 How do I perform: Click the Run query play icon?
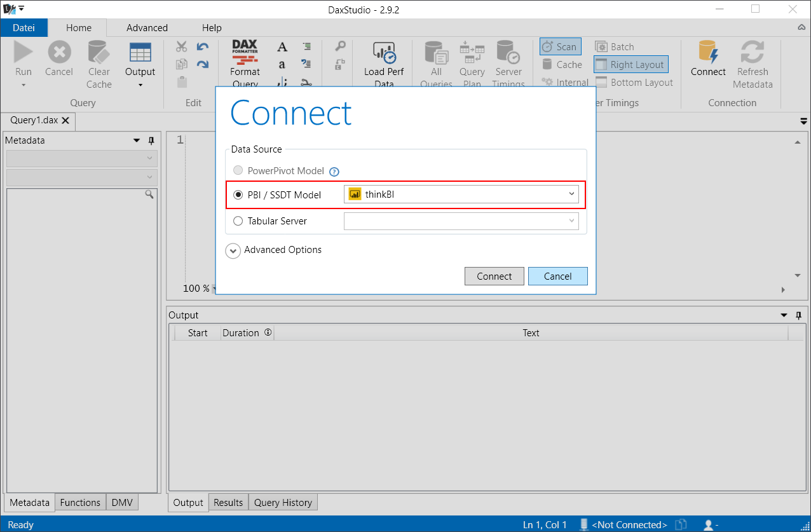(23, 51)
